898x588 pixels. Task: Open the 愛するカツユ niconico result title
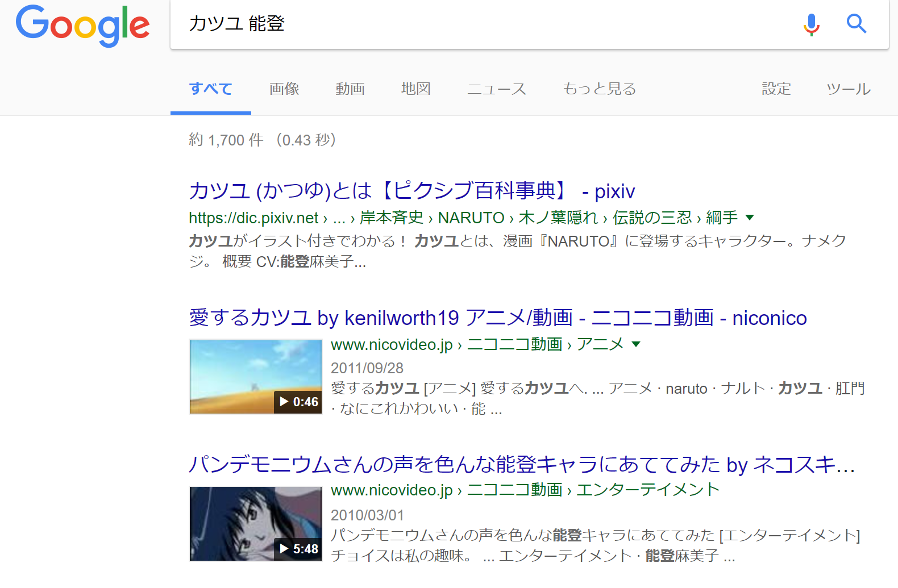[x=497, y=318]
